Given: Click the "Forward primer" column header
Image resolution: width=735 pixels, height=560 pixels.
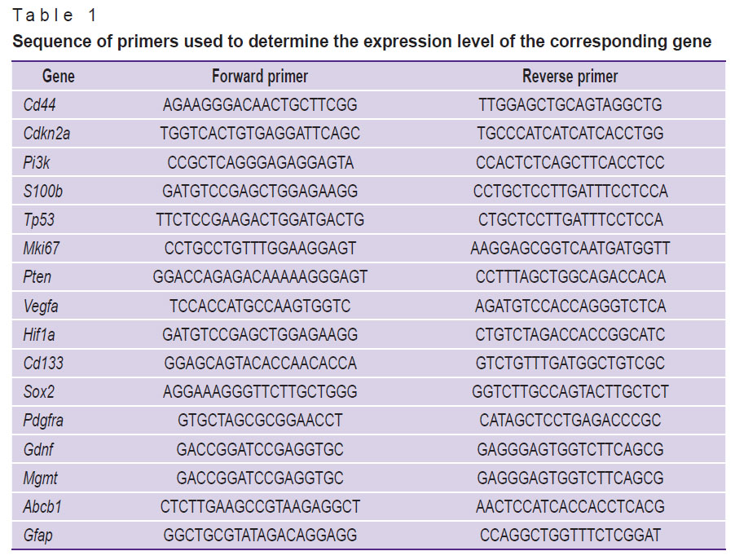Looking at the screenshot, I should click(x=260, y=77).
